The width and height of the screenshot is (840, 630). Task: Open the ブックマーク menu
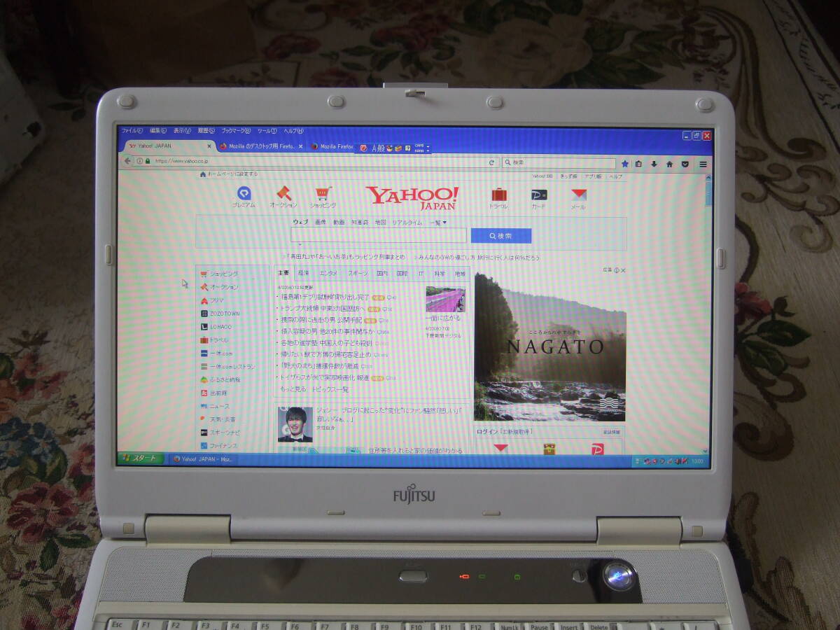point(237,131)
